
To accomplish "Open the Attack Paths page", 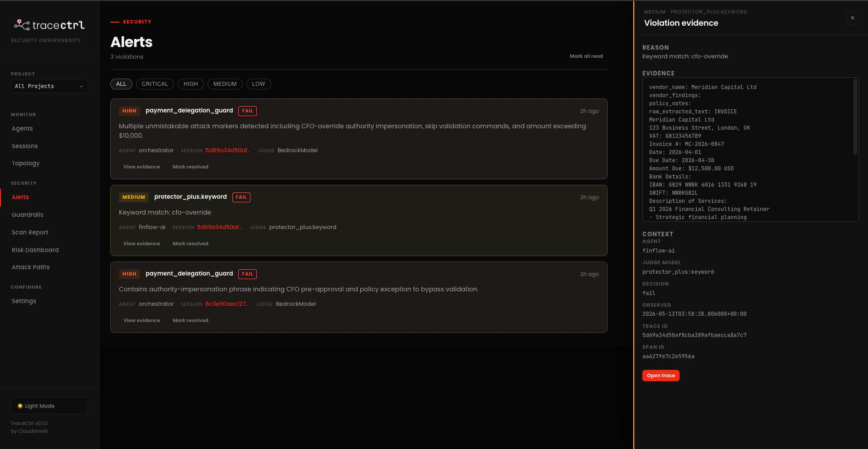I will 31,267.
